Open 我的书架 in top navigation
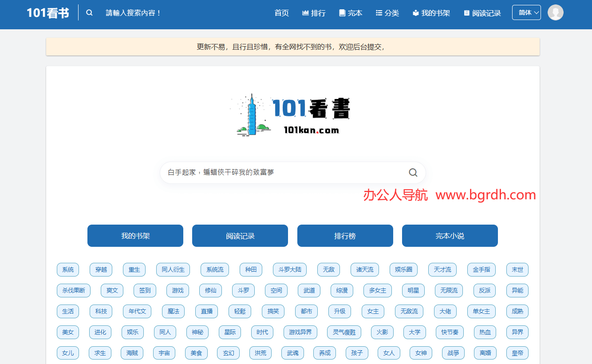This screenshot has width=592, height=364. [x=431, y=13]
